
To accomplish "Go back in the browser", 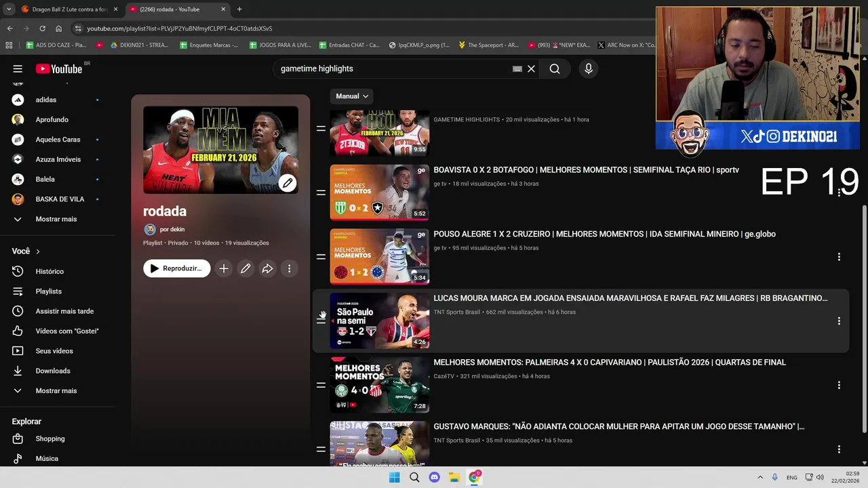I will [x=9, y=28].
